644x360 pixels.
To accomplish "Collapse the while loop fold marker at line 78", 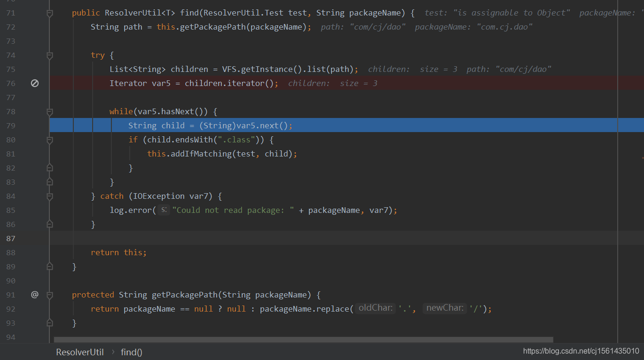I will [49, 112].
